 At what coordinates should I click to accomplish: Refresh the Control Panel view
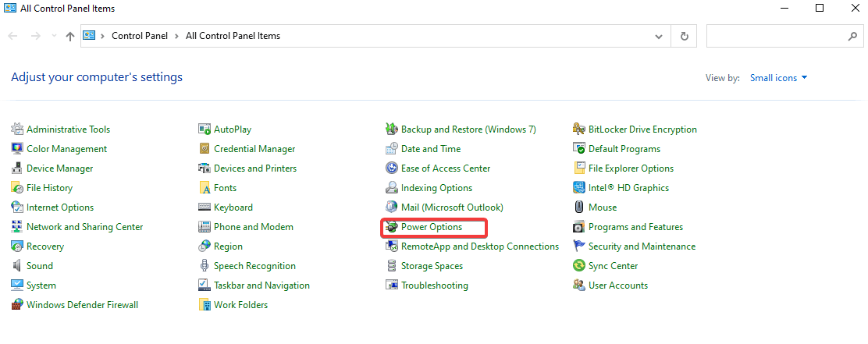click(x=685, y=36)
